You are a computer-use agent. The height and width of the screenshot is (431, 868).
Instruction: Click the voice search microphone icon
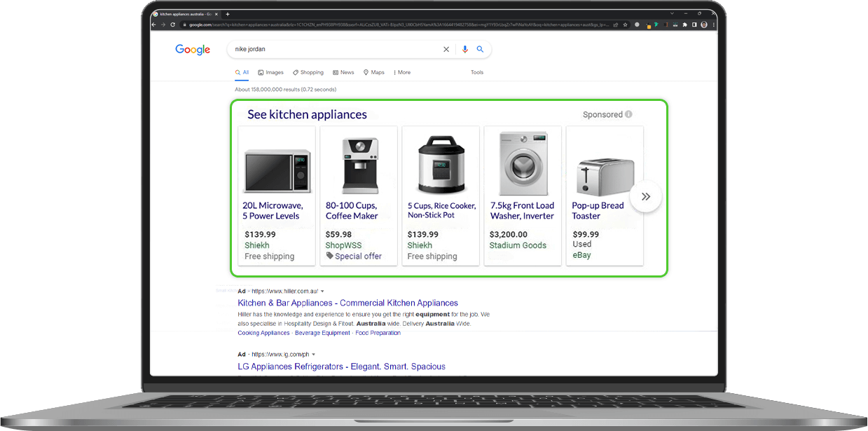(x=464, y=49)
